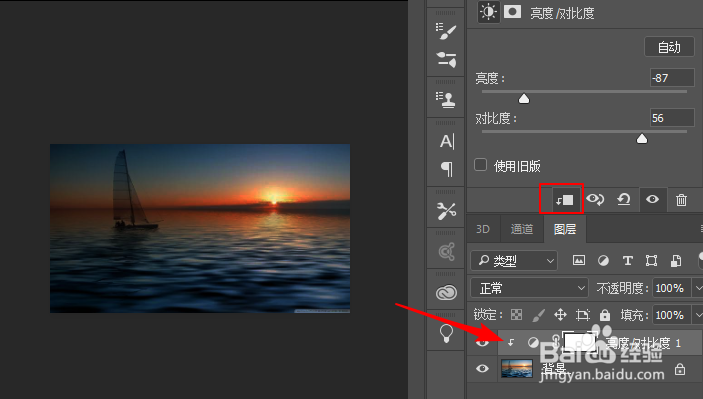Screen dimensions: 703x399
Task: Click the 亮度/对比度 title text in Properties
Action: tap(562, 13)
